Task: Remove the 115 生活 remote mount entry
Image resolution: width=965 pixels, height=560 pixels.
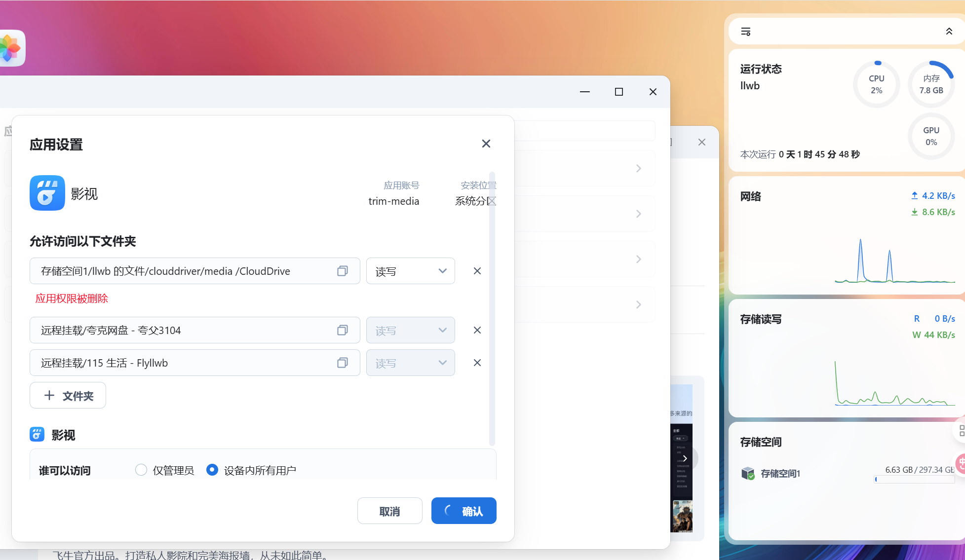Action: pyautogui.click(x=477, y=363)
